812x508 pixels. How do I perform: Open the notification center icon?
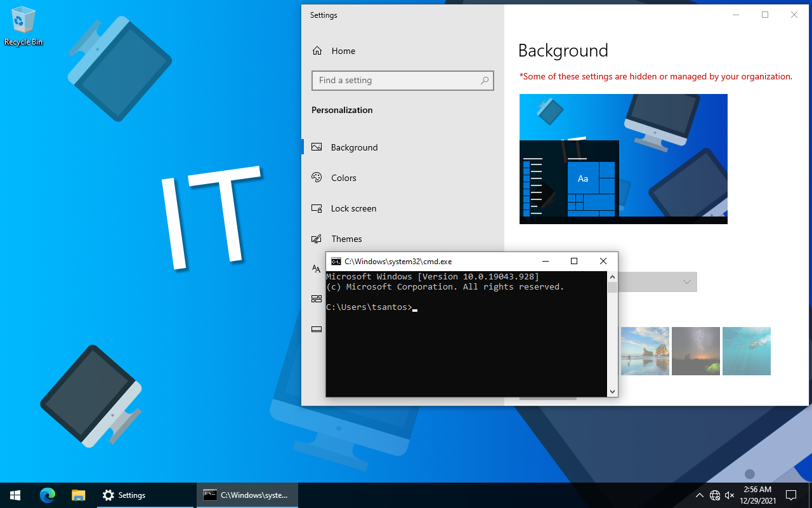click(791, 495)
